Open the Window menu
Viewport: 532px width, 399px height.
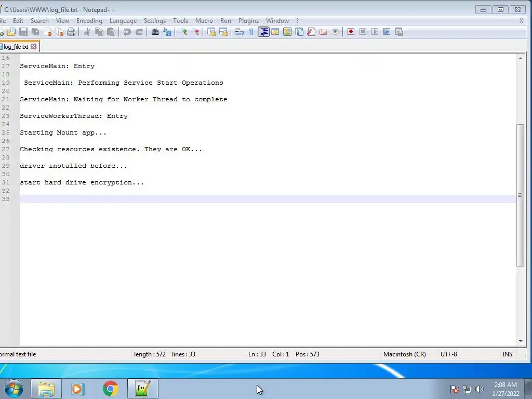(277, 21)
